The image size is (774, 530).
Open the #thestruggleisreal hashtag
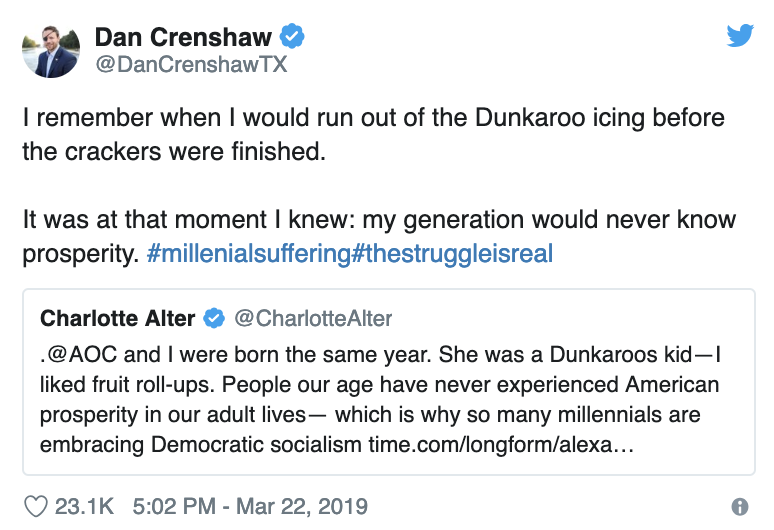tap(452, 254)
